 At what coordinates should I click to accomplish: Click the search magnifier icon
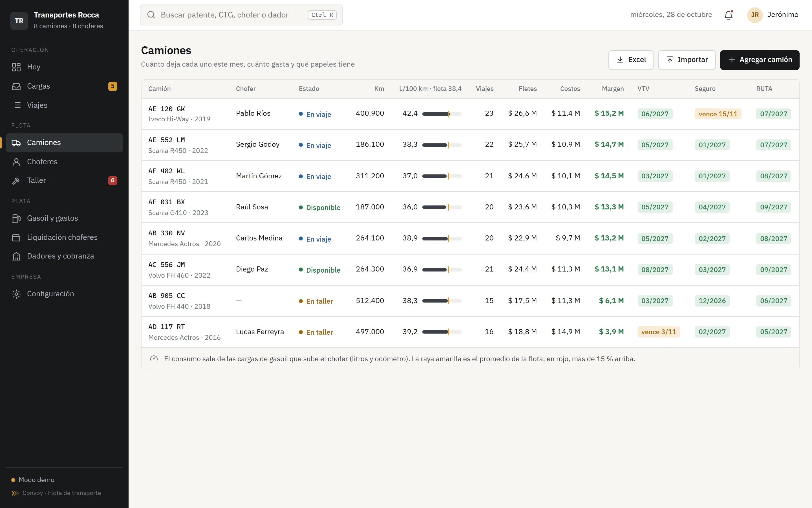pos(151,15)
